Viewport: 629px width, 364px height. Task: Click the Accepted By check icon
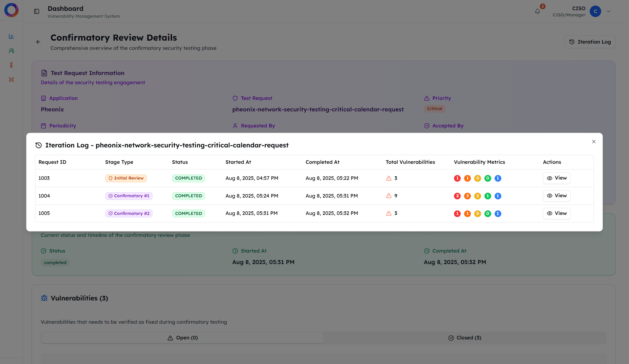coord(427,126)
